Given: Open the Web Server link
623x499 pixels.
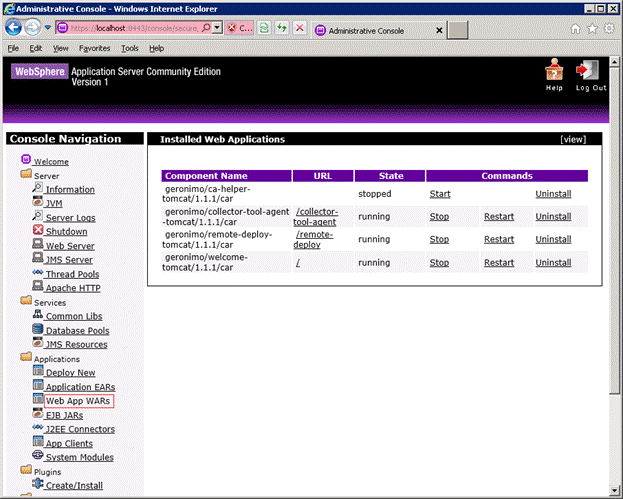Looking at the screenshot, I should pyautogui.click(x=70, y=246).
